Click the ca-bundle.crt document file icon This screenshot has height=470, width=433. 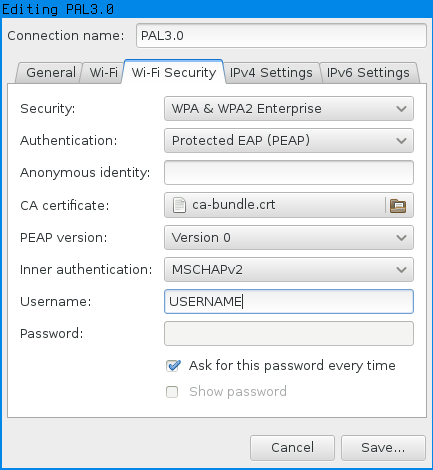point(179,205)
